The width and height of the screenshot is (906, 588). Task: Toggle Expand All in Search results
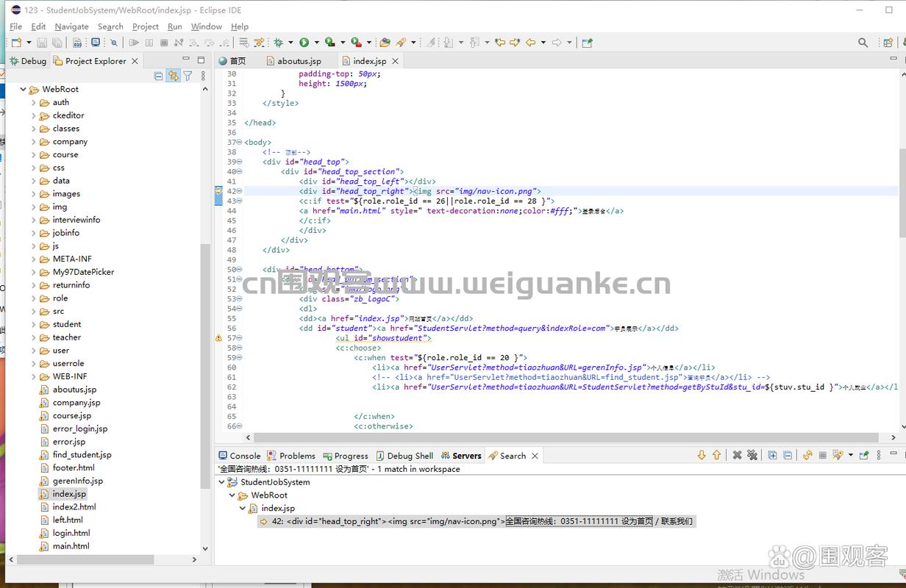point(772,455)
